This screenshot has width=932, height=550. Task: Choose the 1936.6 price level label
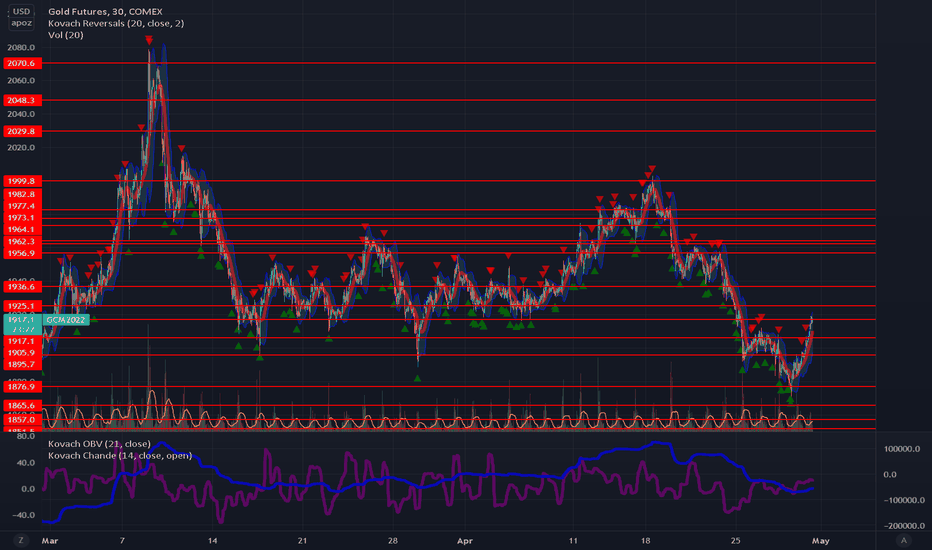click(x=21, y=287)
